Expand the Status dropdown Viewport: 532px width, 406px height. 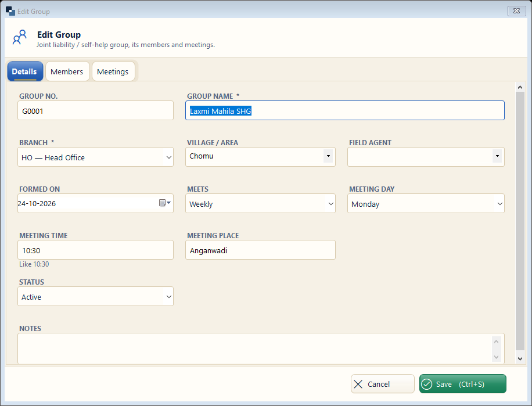click(x=168, y=297)
